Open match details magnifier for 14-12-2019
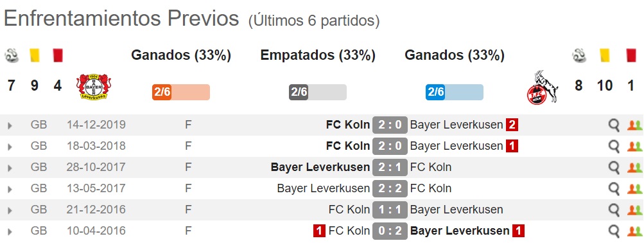 pos(614,125)
